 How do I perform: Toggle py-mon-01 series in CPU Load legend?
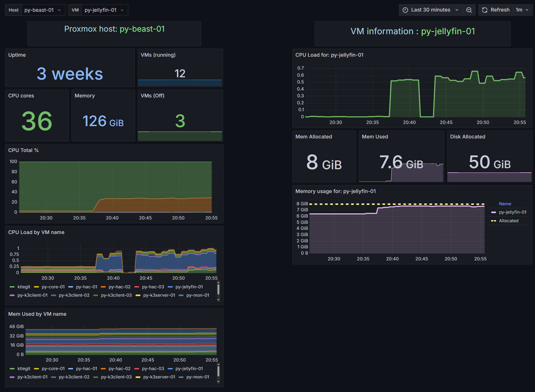[x=198, y=295]
